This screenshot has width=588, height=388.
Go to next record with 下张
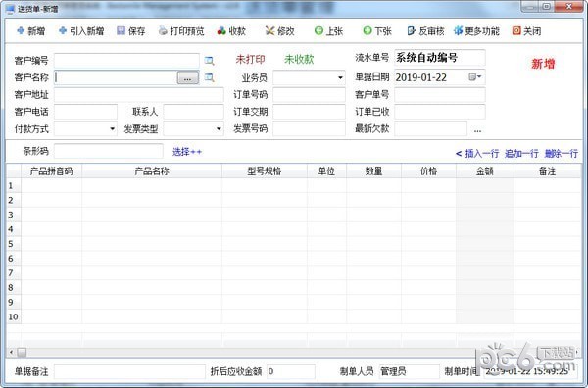tap(377, 31)
